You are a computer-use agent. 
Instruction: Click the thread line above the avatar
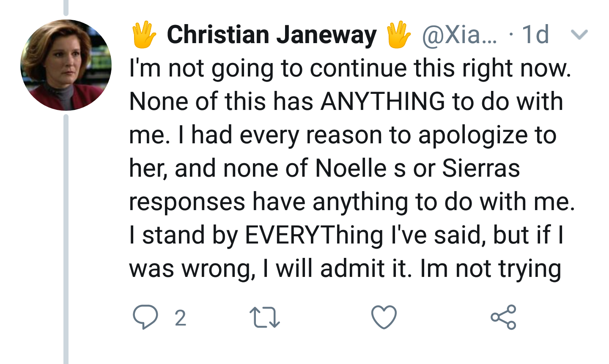tap(66, 8)
